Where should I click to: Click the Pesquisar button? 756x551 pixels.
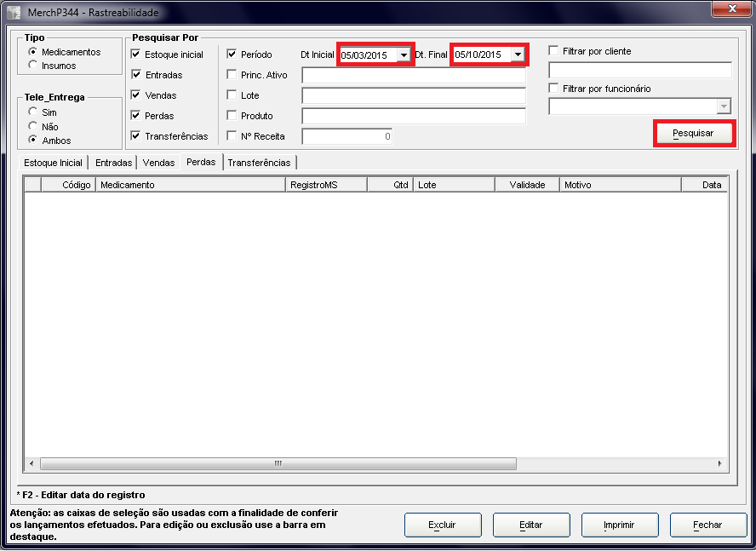693,134
